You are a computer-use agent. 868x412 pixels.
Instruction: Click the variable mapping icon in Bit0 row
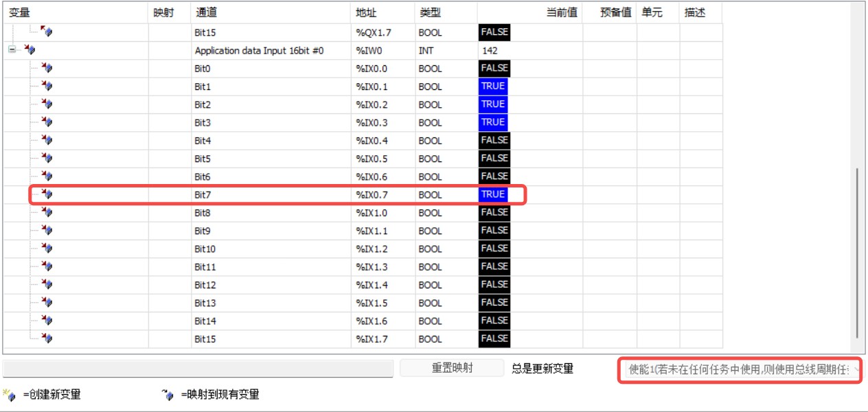point(47,68)
